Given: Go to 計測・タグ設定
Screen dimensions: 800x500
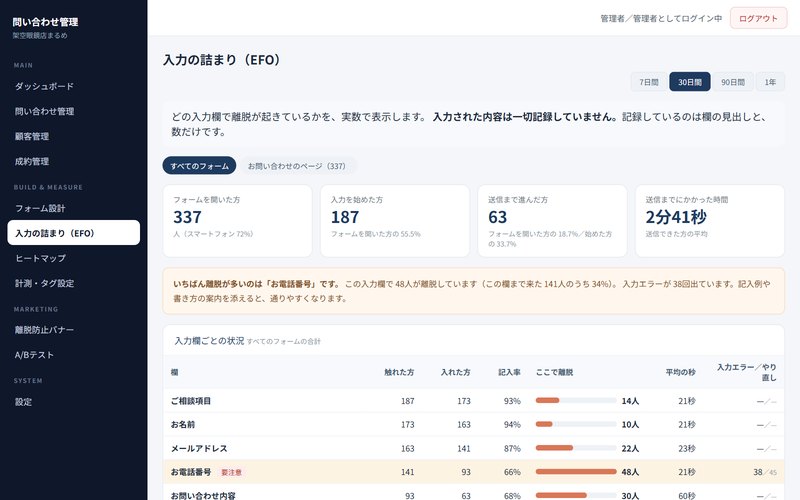Looking at the screenshot, I should (x=73, y=283).
